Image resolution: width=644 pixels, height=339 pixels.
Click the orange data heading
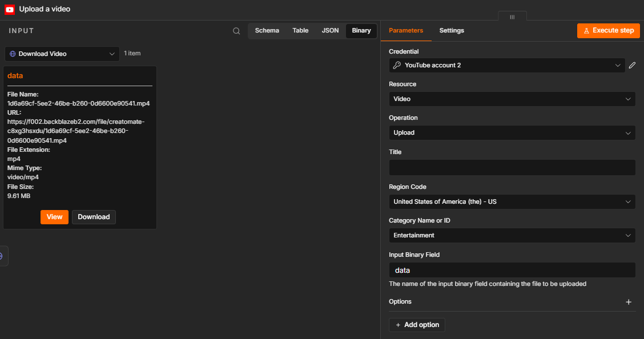[x=15, y=76]
